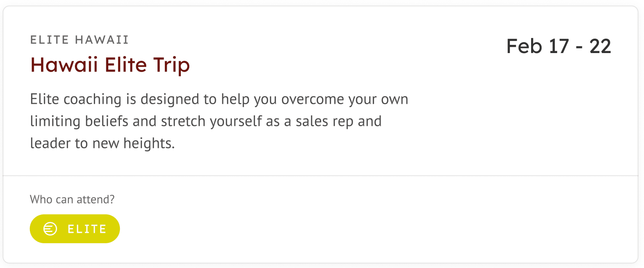Click the word "Trip" in red title

point(171,65)
